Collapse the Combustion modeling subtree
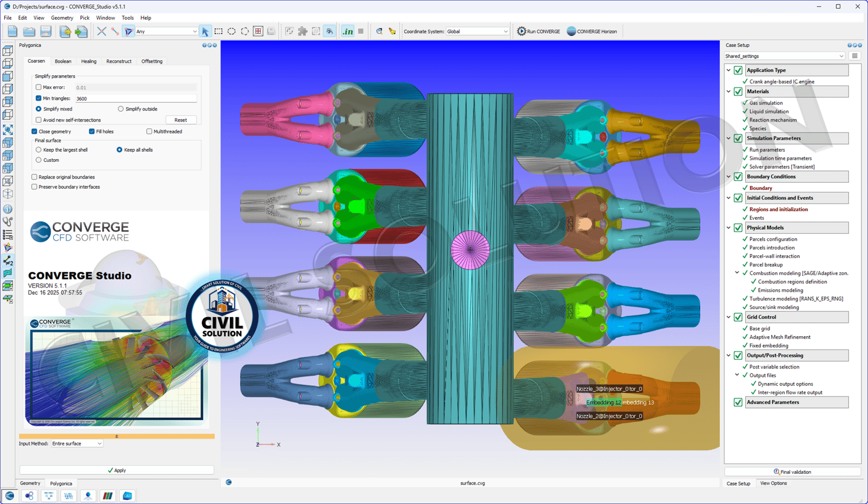868x504 pixels. [737, 273]
